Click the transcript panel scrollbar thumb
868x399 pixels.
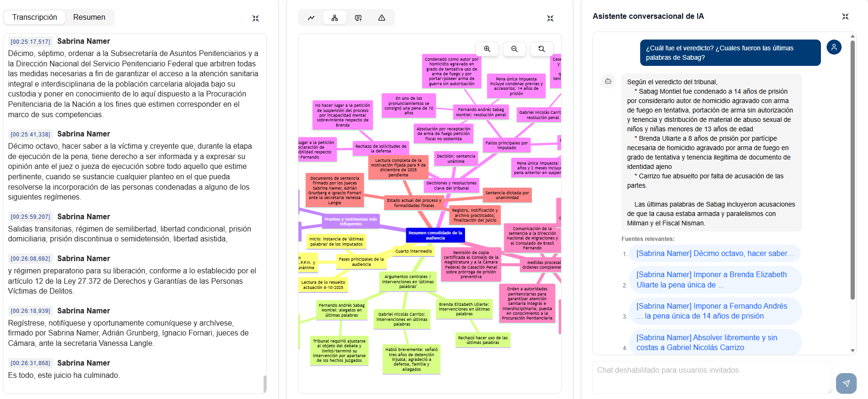(x=265, y=383)
